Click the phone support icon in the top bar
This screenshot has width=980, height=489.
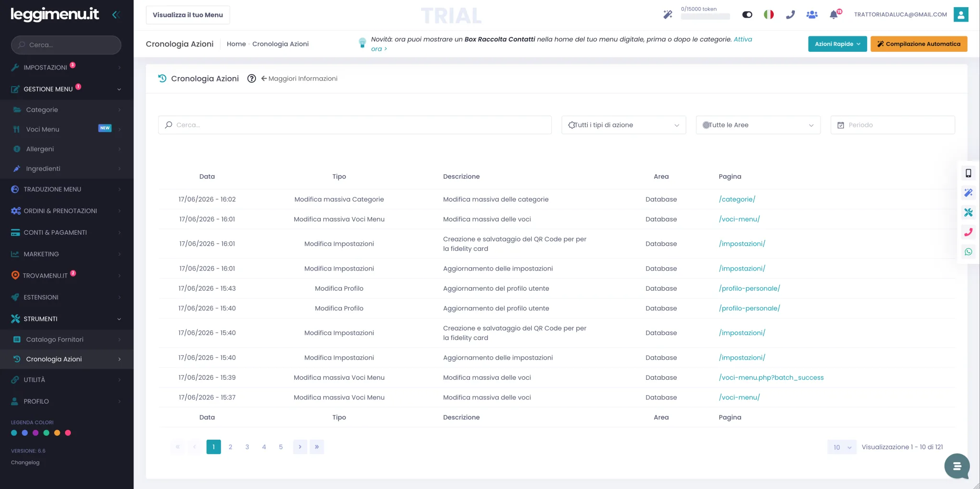[x=790, y=14]
